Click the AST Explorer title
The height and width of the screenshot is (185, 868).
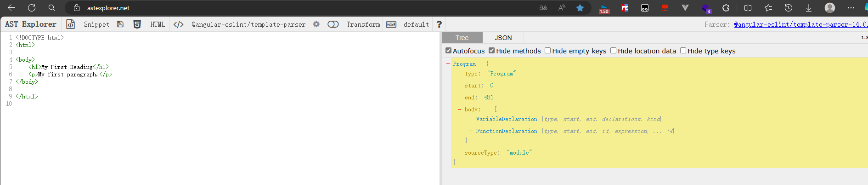[x=31, y=24]
